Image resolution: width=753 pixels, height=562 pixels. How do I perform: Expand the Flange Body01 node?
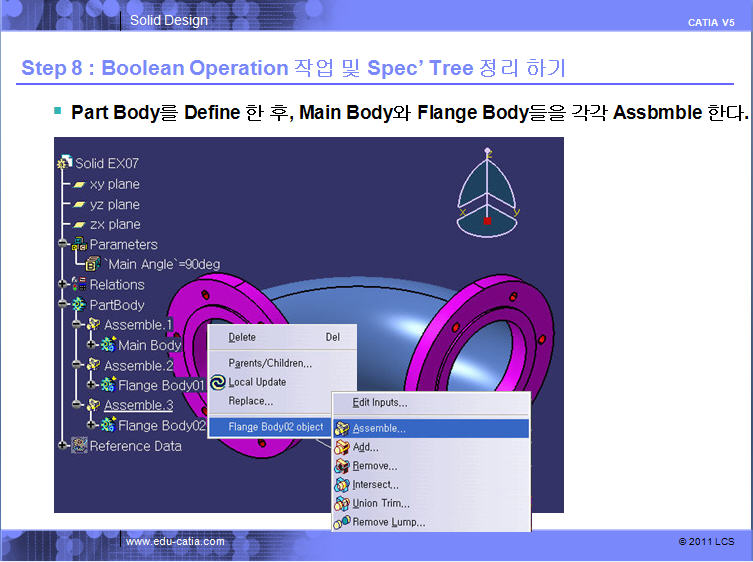point(91,384)
